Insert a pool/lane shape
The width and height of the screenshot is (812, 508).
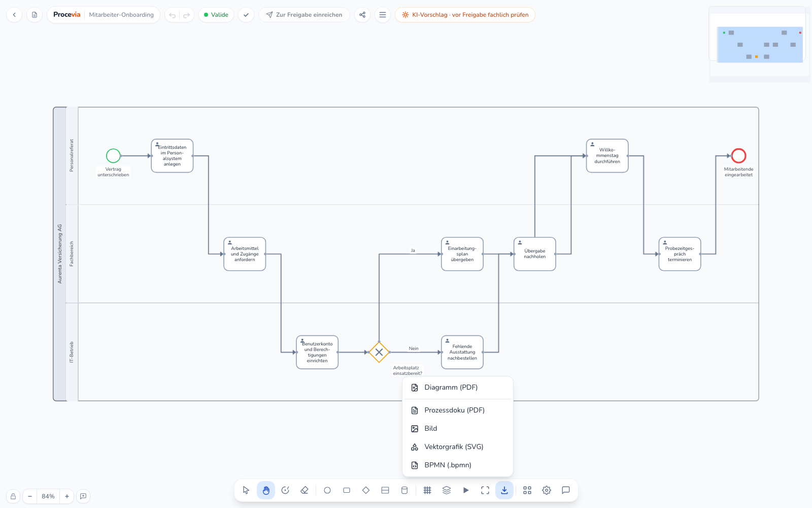click(385, 490)
